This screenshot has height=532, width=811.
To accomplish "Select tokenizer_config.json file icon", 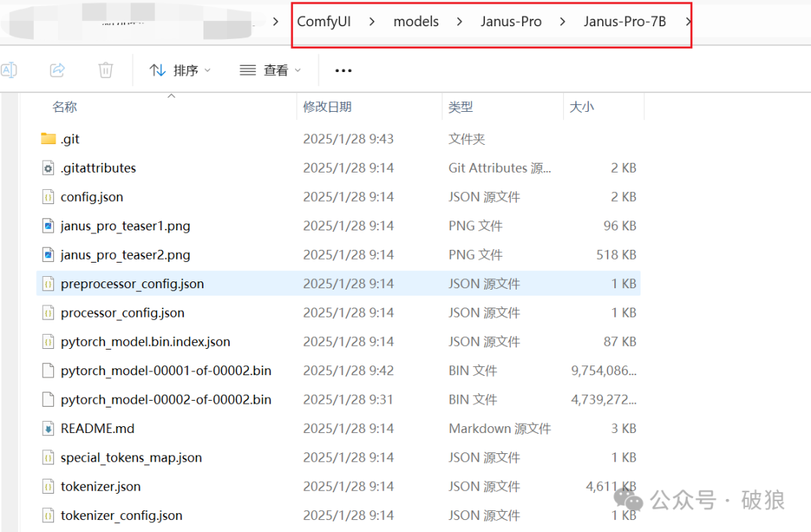I will tap(48, 515).
